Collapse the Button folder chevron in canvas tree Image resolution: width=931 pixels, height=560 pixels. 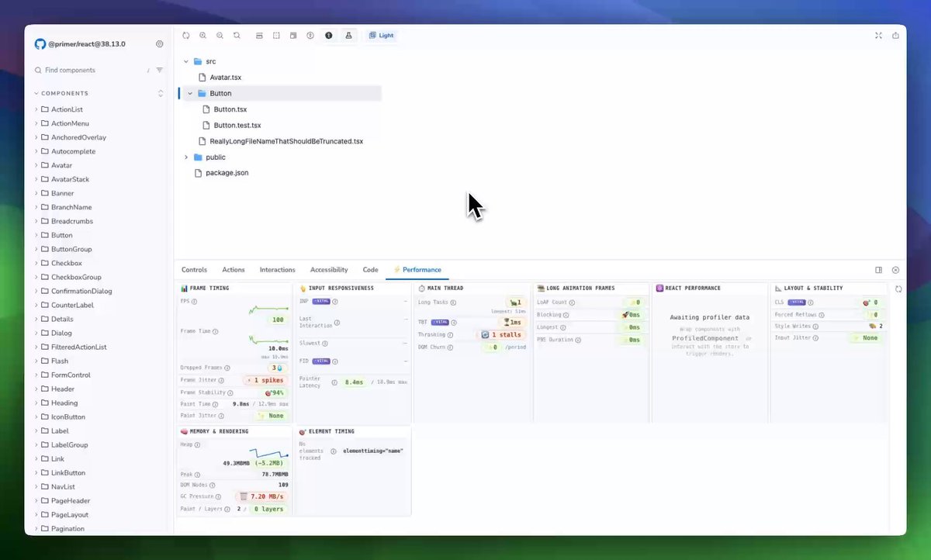[190, 93]
